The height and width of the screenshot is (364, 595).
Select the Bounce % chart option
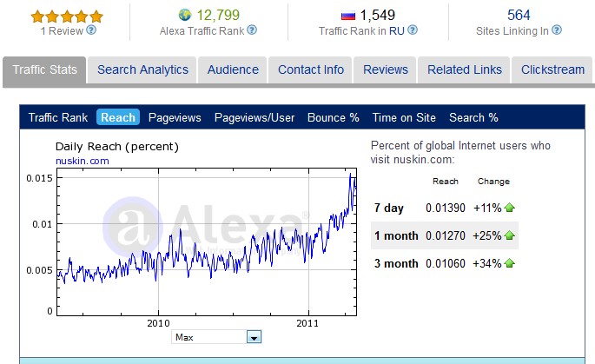point(334,117)
